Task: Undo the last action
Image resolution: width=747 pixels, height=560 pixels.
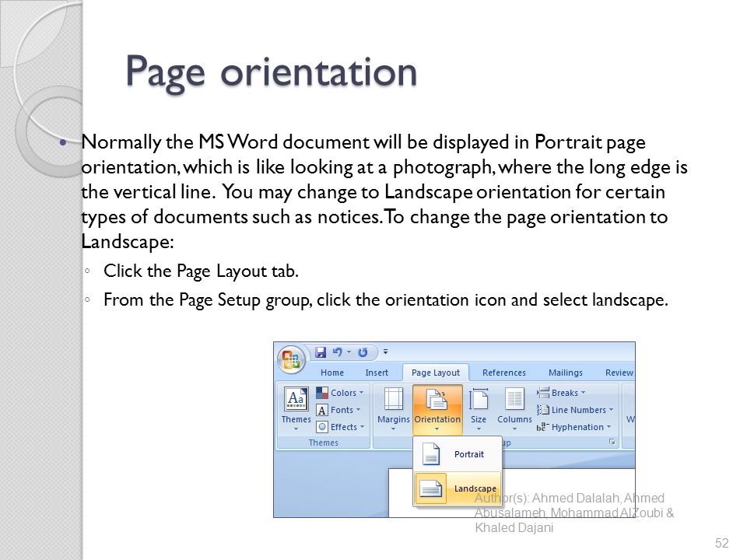Action: (337, 352)
